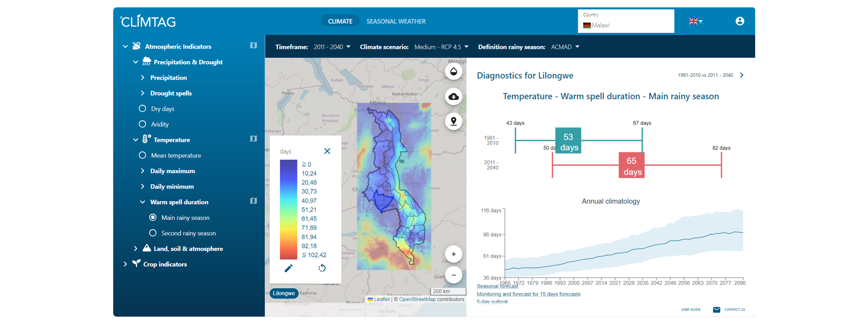868x327 pixels.
Task: Select the Dry days radio option
Action: (x=143, y=109)
